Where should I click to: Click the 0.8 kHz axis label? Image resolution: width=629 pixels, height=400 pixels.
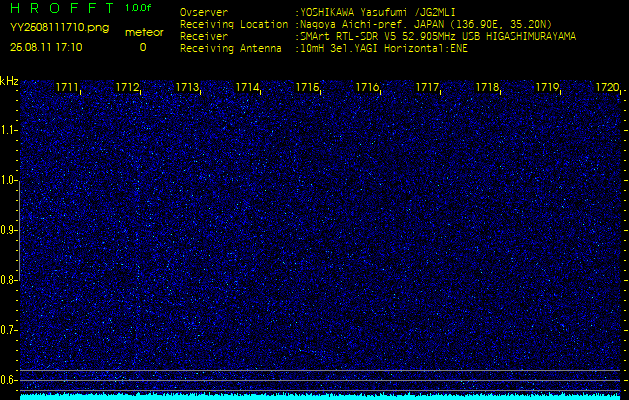[8, 280]
